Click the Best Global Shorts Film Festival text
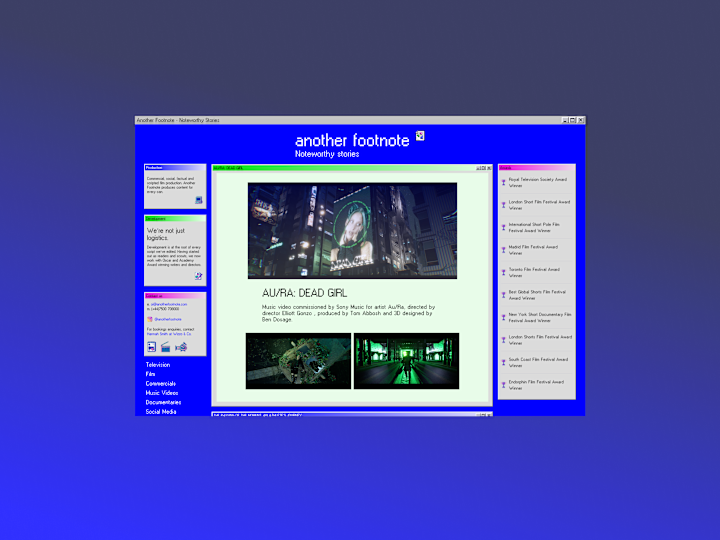Viewport: 720px width, 540px height. [537, 295]
